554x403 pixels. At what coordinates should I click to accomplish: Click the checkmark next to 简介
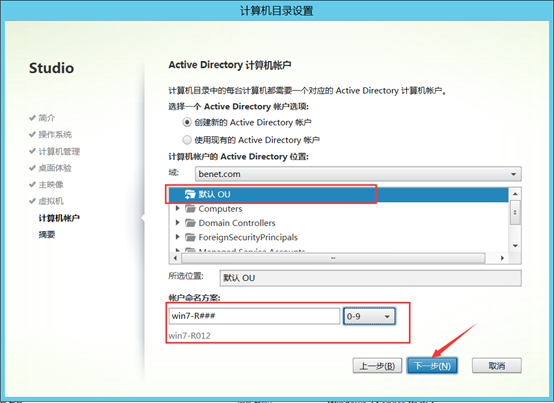33,118
